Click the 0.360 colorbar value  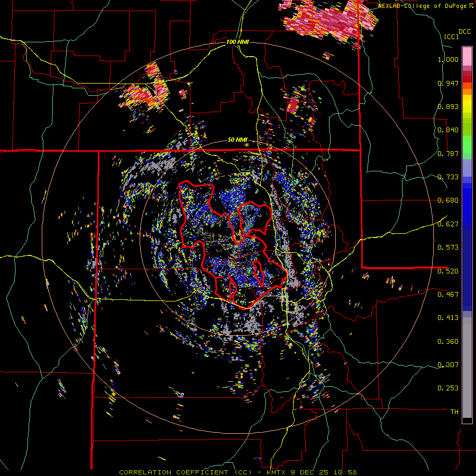click(x=448, y=342)
